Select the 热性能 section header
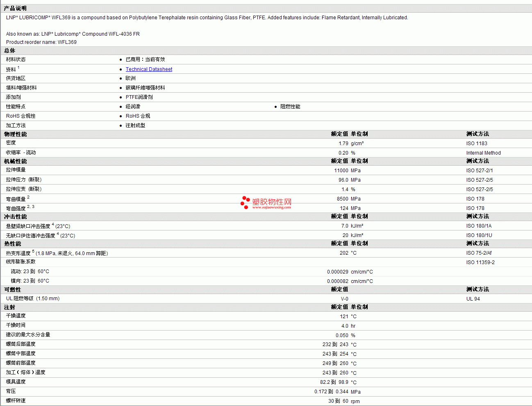The height and width of the screenshot is (406, 532). pos(13,244)
